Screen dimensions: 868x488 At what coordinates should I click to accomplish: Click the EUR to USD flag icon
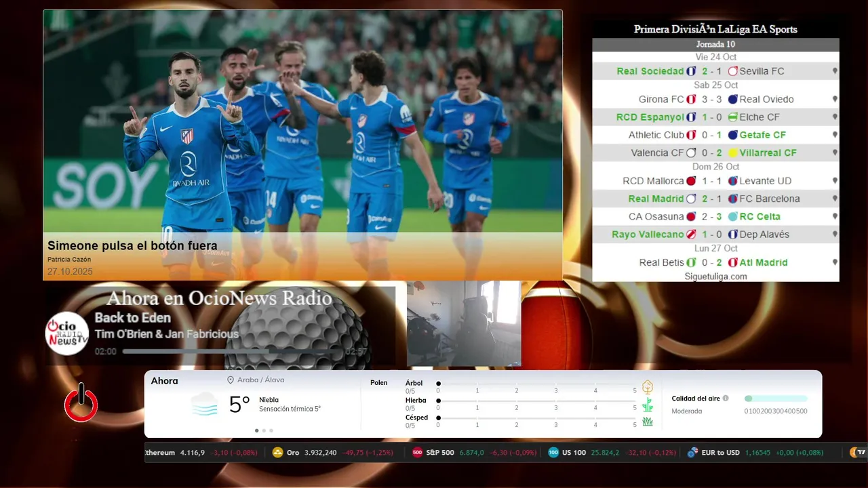(692, 453)
